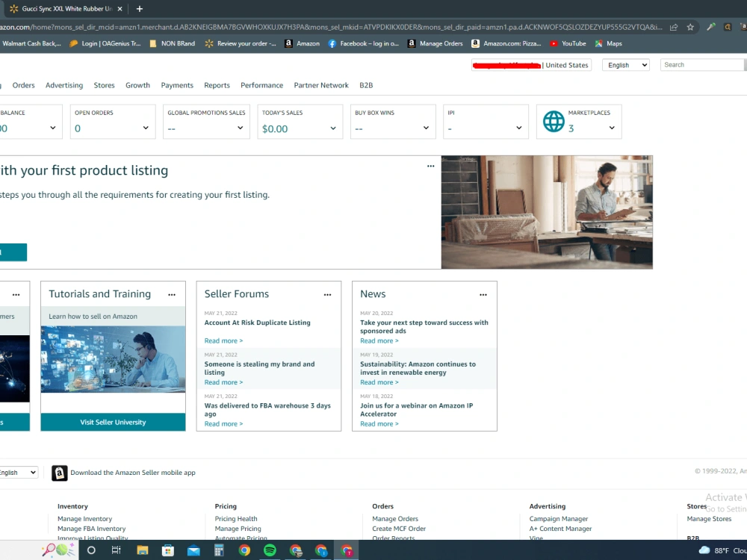Close the Gucci Sync XXL tab
This screenshot has height=560, width=747.
pos(120,8)
